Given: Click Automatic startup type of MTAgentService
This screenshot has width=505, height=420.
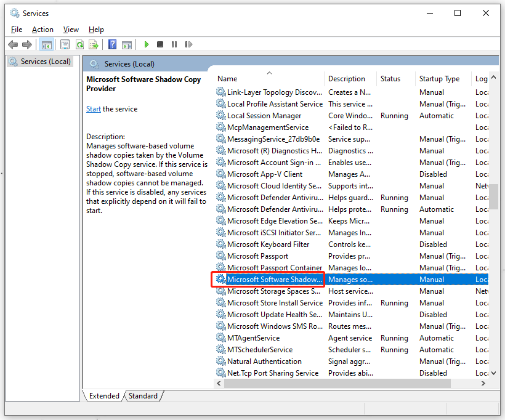Looking at the screenshot, I should [x=437, y=337].
